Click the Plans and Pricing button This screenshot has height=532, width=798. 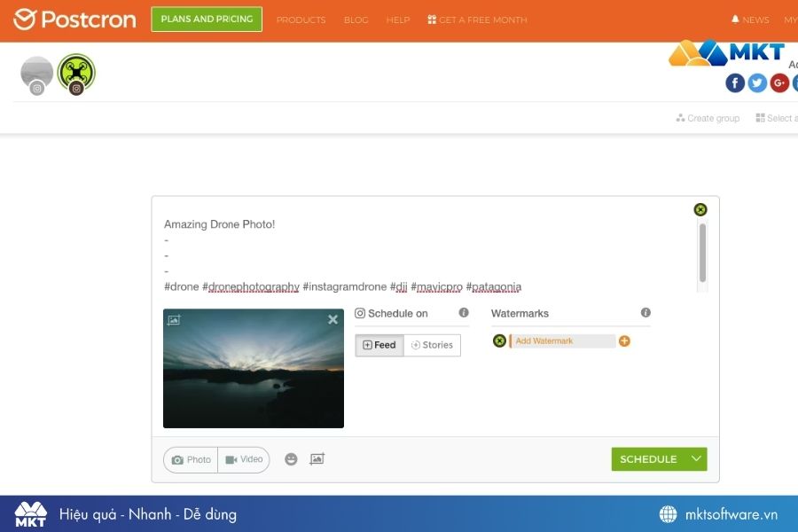click(207, 19)
